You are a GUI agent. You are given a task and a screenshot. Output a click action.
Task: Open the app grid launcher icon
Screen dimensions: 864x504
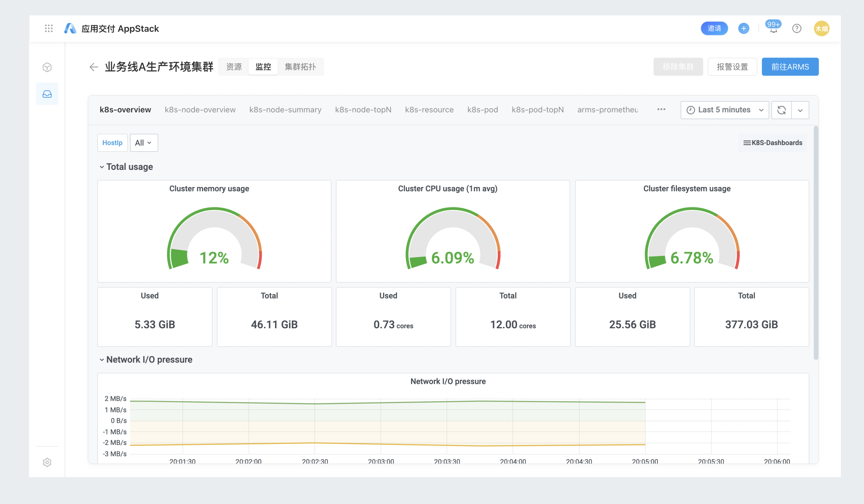(49, 28)
